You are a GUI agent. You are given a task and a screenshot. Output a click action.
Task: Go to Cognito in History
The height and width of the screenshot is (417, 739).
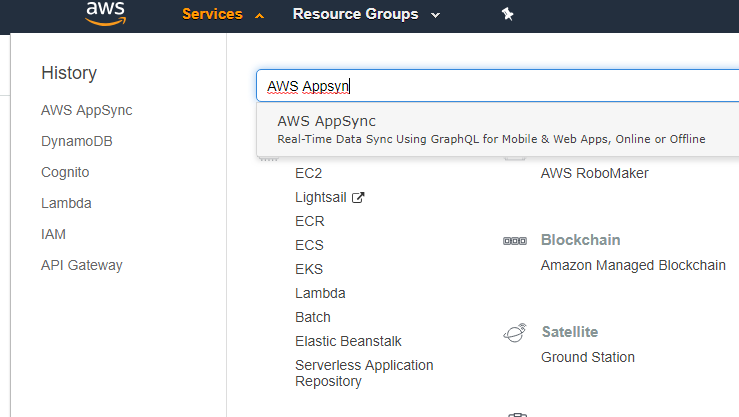[x=65, y=172]
